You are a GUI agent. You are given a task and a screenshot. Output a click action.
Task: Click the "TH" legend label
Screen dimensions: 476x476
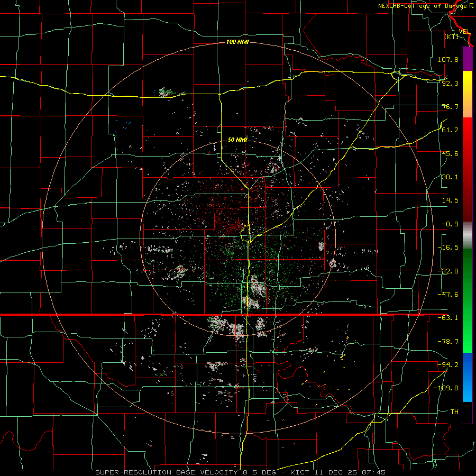454,411
